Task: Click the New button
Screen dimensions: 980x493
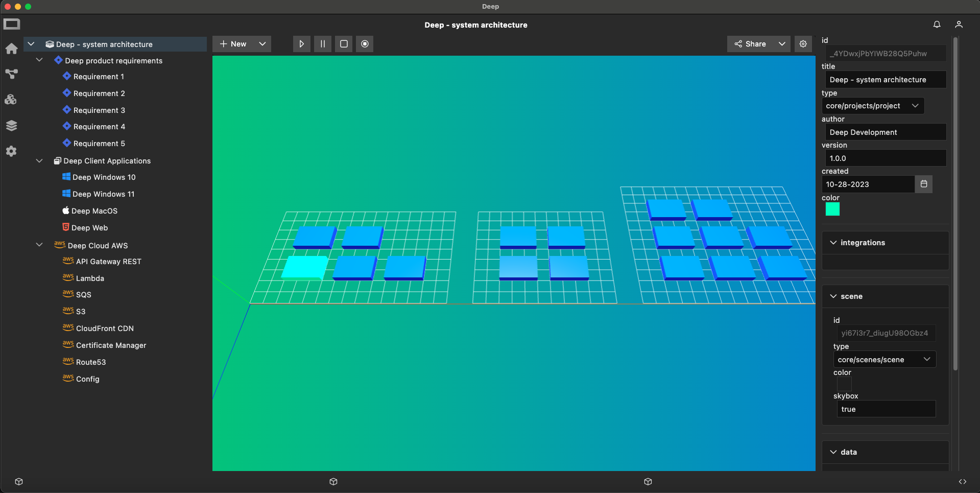Action: (x=233, y=44)
